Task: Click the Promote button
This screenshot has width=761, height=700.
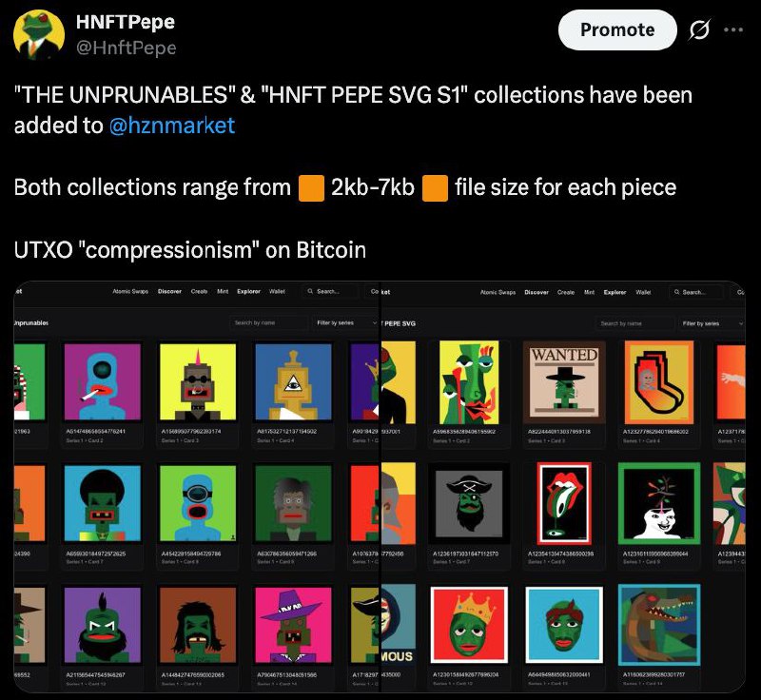Action: pyautogui.click(x=617, y=30)
